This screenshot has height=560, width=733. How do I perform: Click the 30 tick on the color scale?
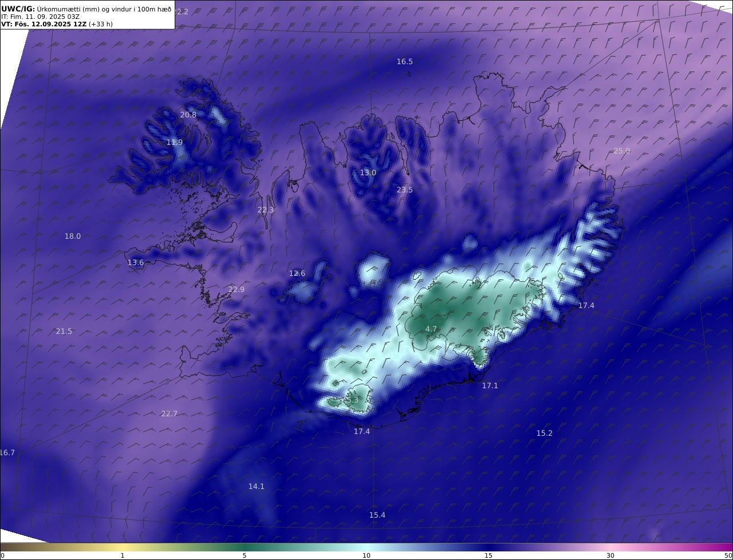[610, 555]
